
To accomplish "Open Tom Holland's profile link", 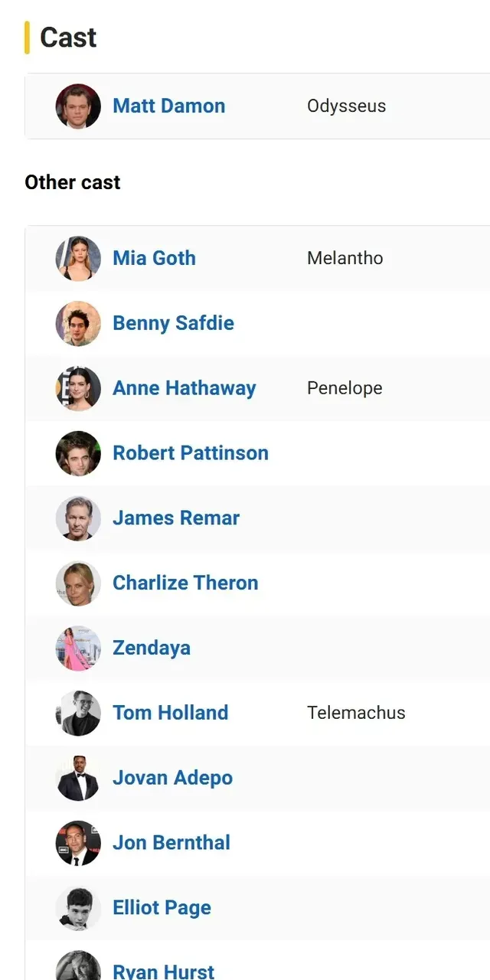I will coord(170,713).
